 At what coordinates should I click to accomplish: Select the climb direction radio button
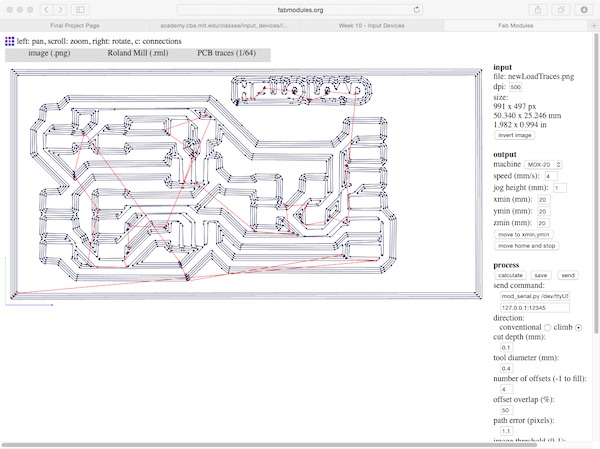click(579, 327)
